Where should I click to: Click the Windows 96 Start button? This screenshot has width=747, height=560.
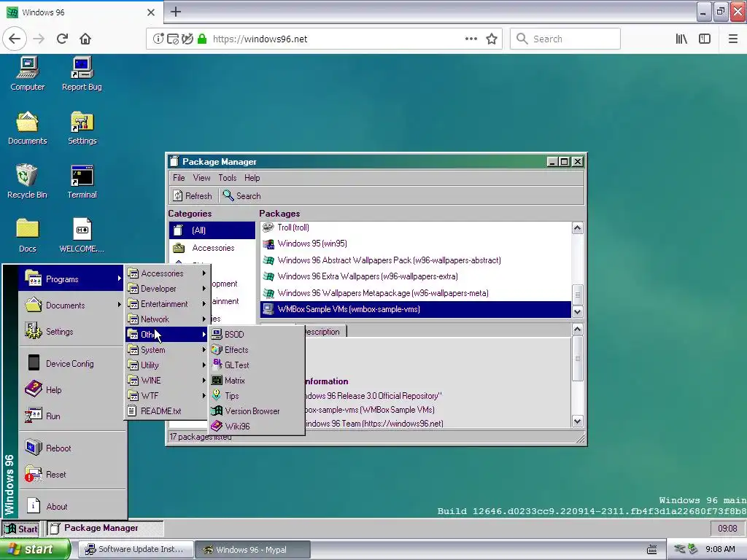[x=20, y=529]
